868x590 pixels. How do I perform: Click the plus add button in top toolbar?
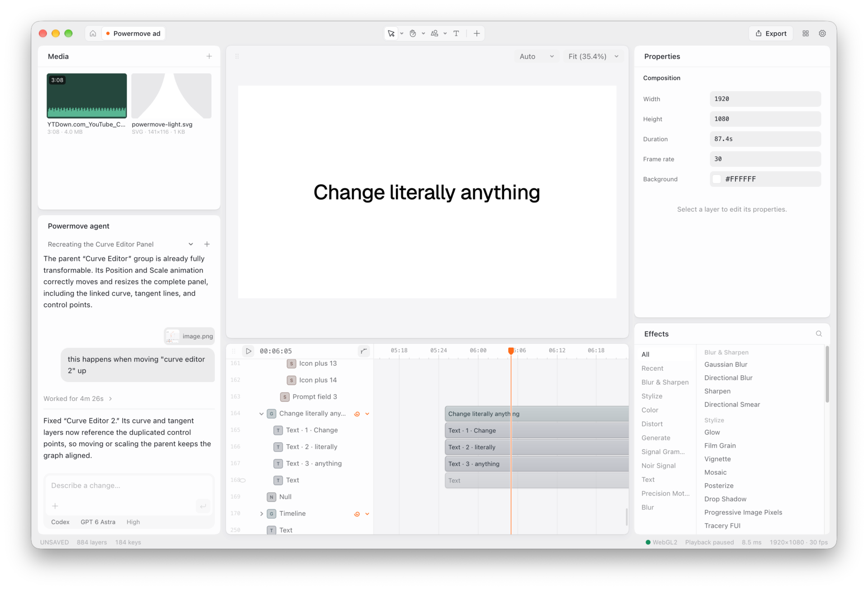point(476,33)
